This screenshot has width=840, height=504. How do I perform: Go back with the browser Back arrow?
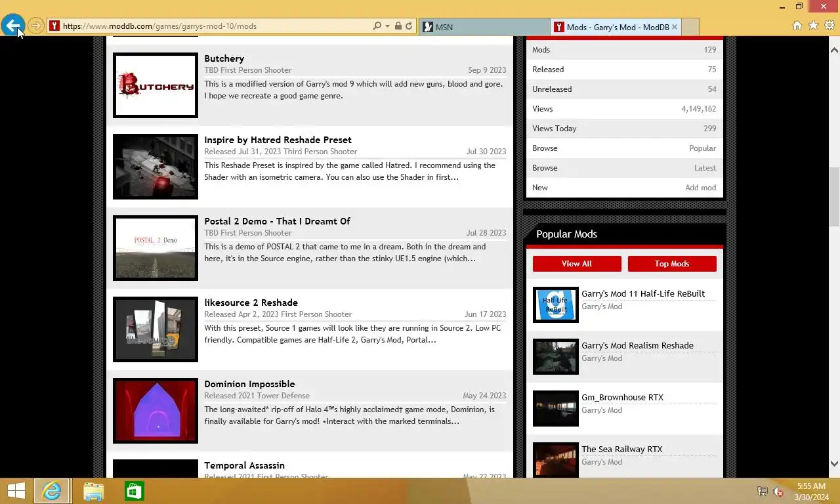click(12, 26)
